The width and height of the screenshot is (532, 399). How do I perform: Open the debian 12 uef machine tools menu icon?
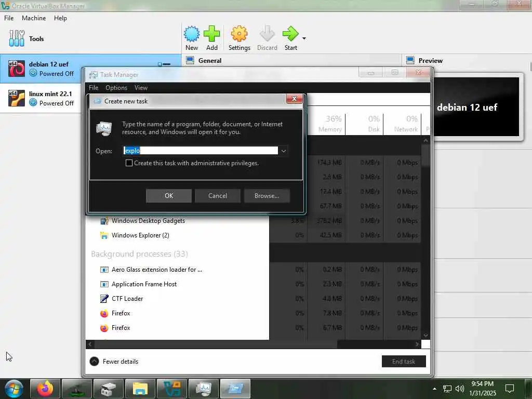coord(164,64)
